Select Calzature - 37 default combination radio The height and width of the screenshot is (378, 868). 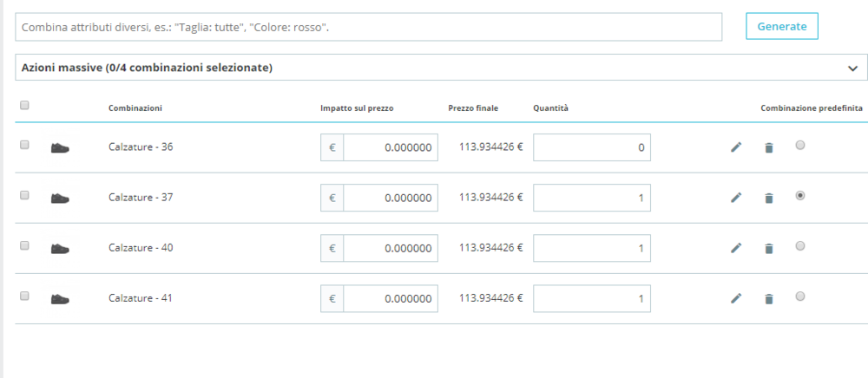pyautogui.click(x=800, y=195)
